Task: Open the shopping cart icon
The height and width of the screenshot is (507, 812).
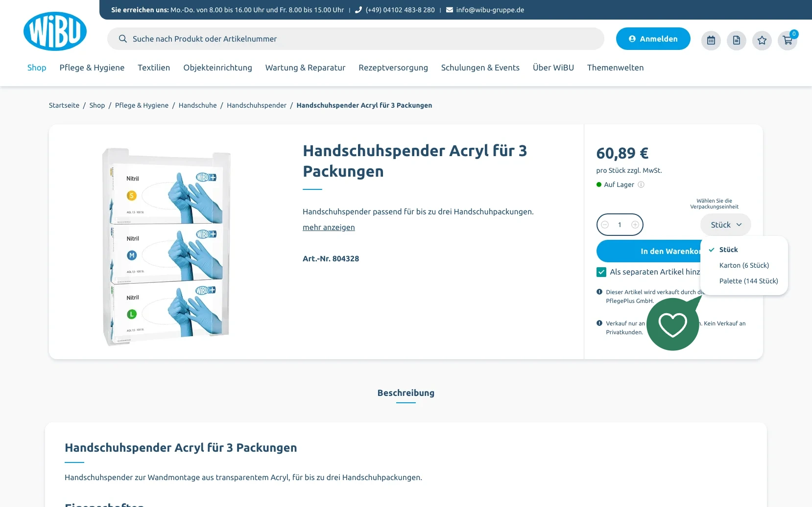Action: pyautogui.click(x=788, y=41)
